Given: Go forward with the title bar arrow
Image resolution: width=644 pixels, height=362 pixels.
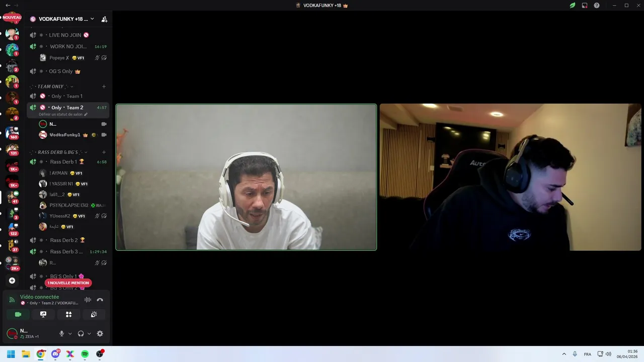Looking at the screenshot, I should (x=17, y=5).
